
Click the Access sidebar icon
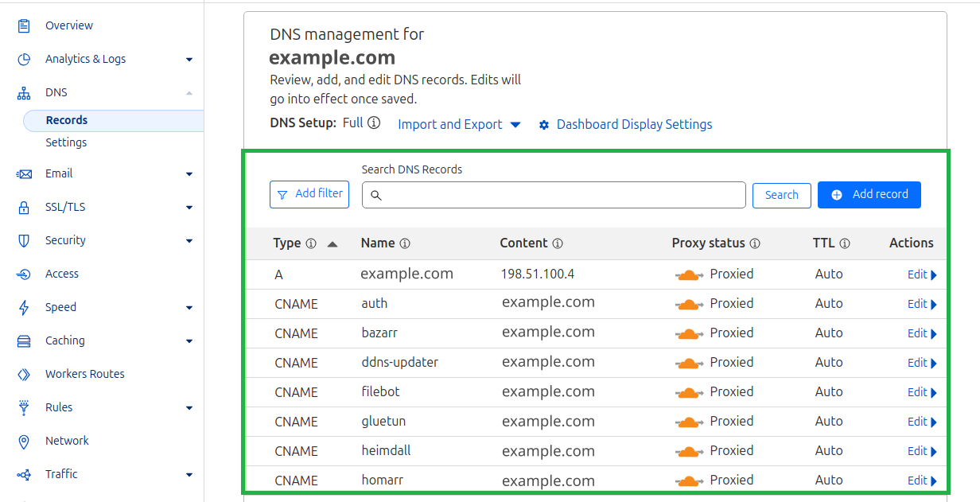click(24, 274)
